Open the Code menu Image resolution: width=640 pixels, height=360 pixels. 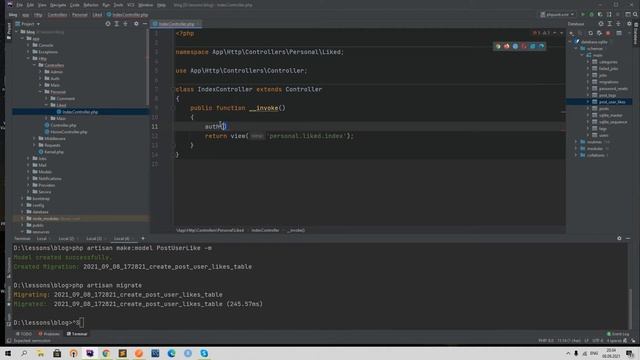75,5
